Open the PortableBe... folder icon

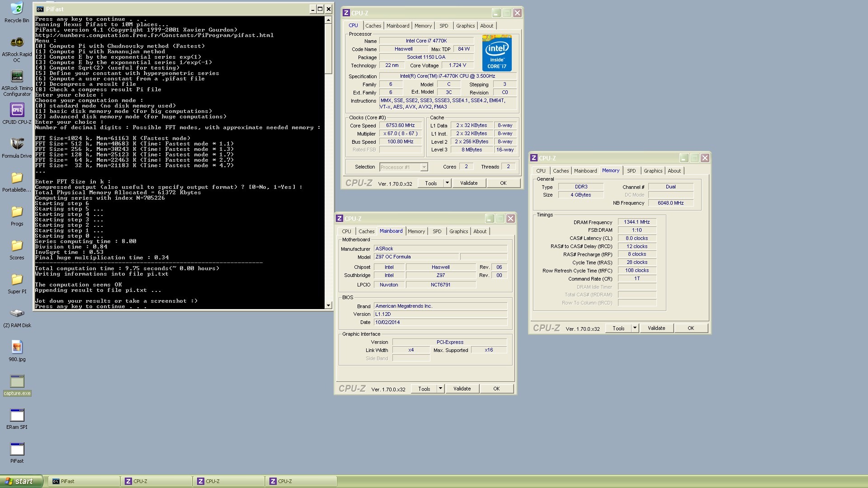17,182
